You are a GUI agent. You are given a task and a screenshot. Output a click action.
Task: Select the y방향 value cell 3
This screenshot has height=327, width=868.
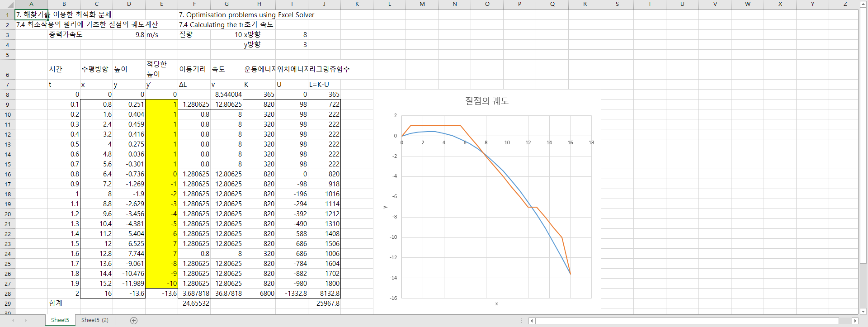coord(292,45)
